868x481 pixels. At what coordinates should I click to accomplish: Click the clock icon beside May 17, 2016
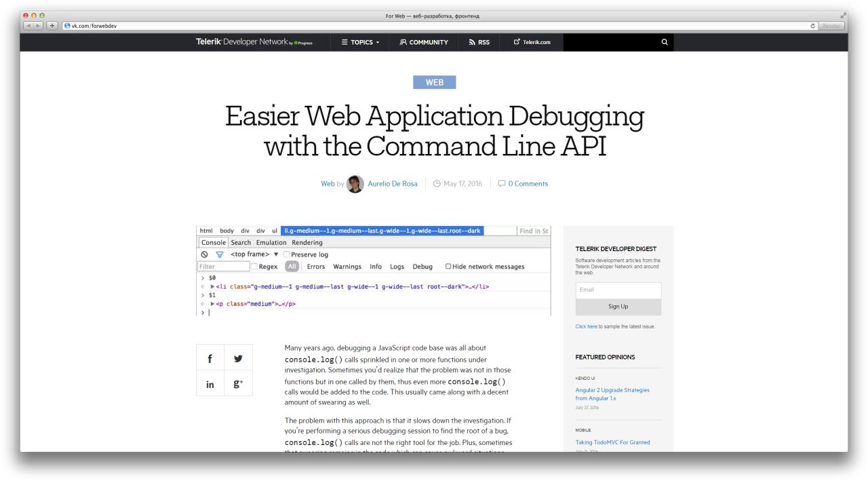pyautogui.click(x=437, y=184)
